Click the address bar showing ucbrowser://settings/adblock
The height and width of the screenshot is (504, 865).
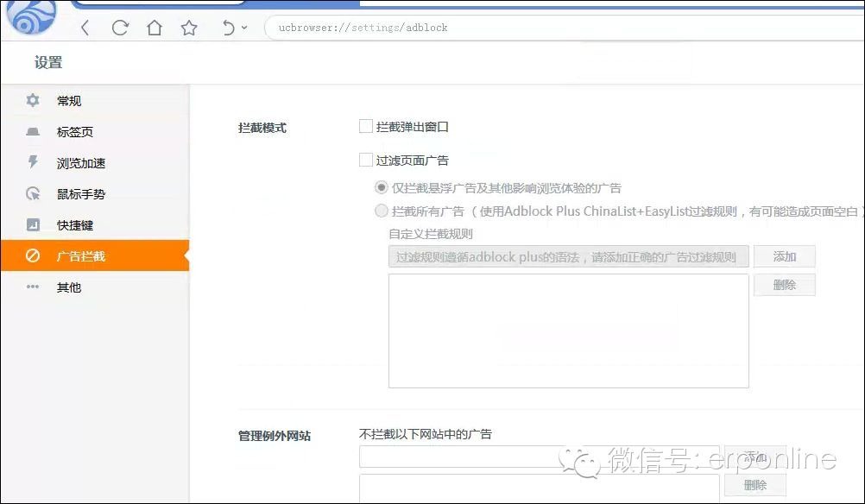pos(565,28)
